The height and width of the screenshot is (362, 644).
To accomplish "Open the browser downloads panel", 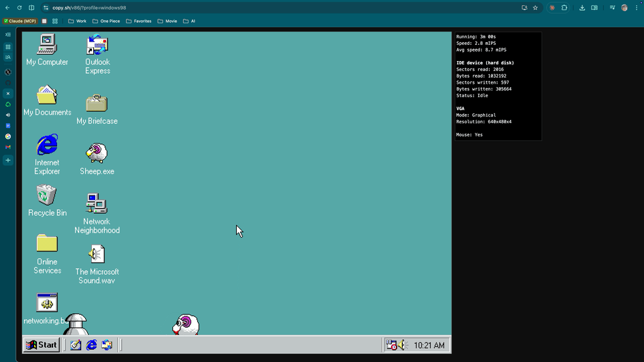I will coord(582,8).
